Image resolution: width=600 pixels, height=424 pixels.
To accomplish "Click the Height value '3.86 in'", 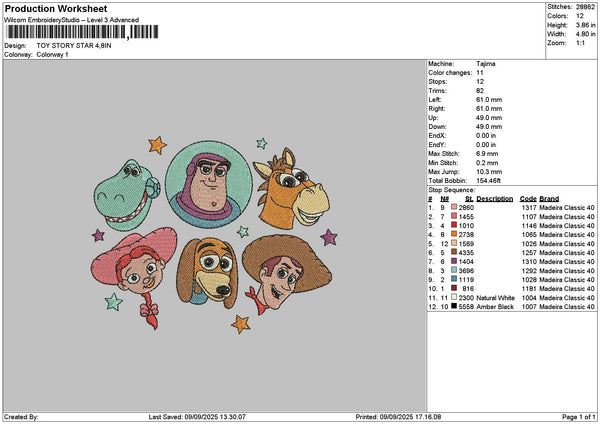I will (585, 25).
